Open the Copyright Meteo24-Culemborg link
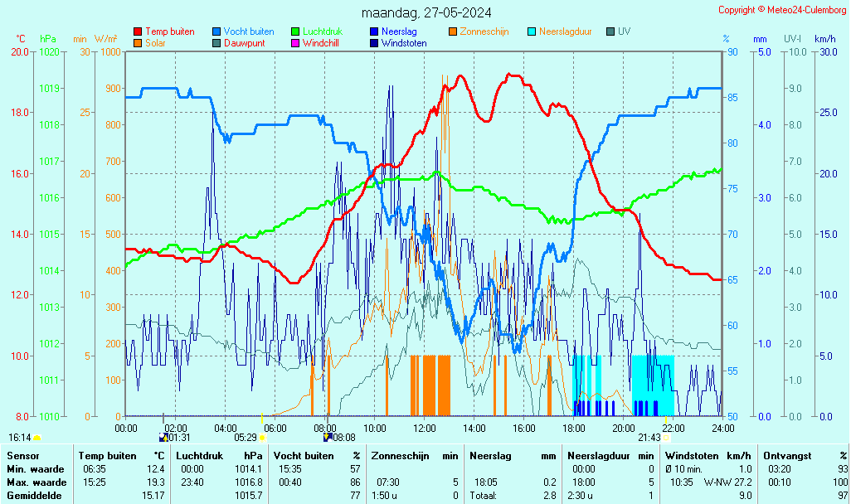This screenshot has width=851, height=504. tap(781, 10)
